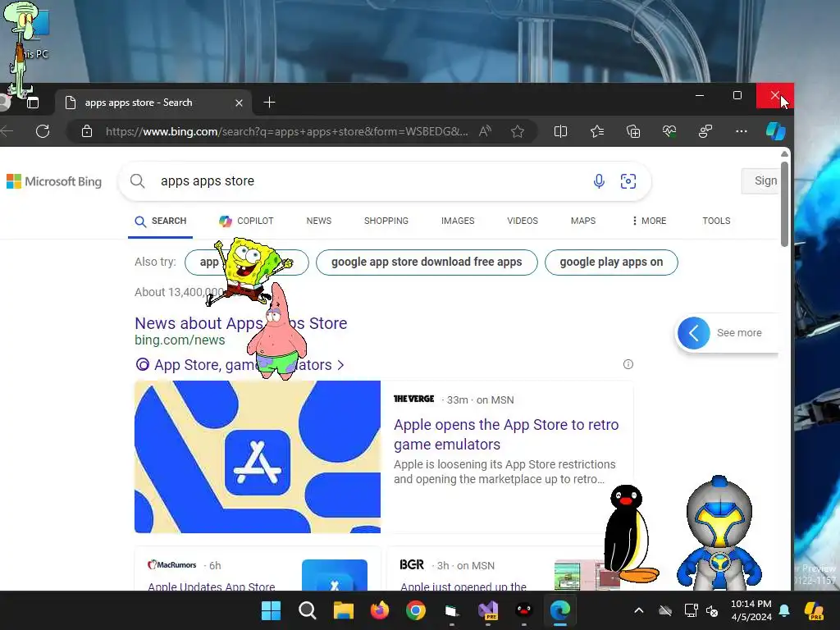
Task: Add this page to favorites star
Action: click(x=518, y=131)
